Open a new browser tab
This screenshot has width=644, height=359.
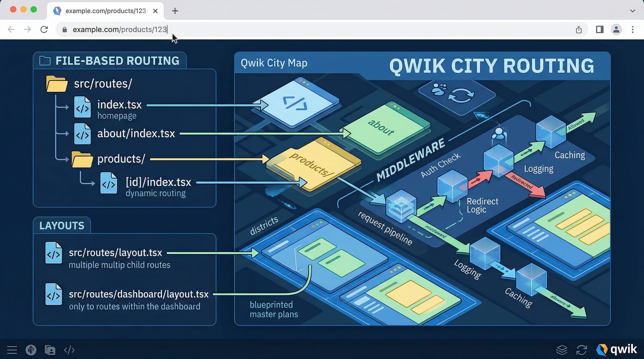[175, 11]
